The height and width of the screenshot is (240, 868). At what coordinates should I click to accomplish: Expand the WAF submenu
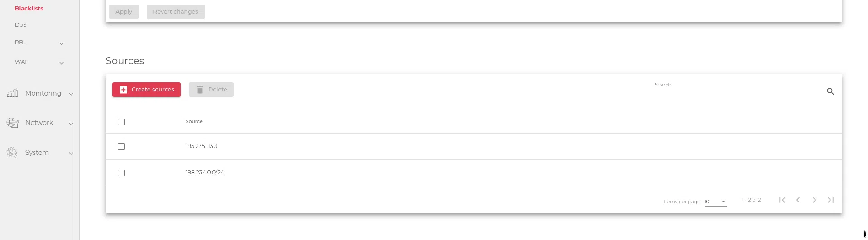click(62, 63)
